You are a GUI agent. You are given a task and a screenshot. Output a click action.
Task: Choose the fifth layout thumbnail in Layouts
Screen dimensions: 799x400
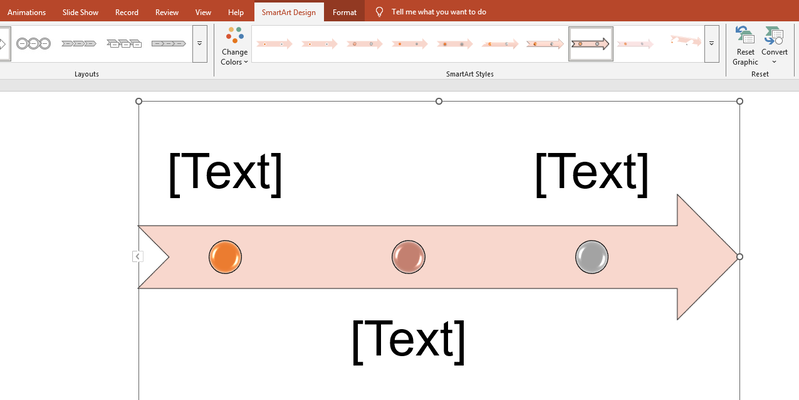tap(168, 44)
